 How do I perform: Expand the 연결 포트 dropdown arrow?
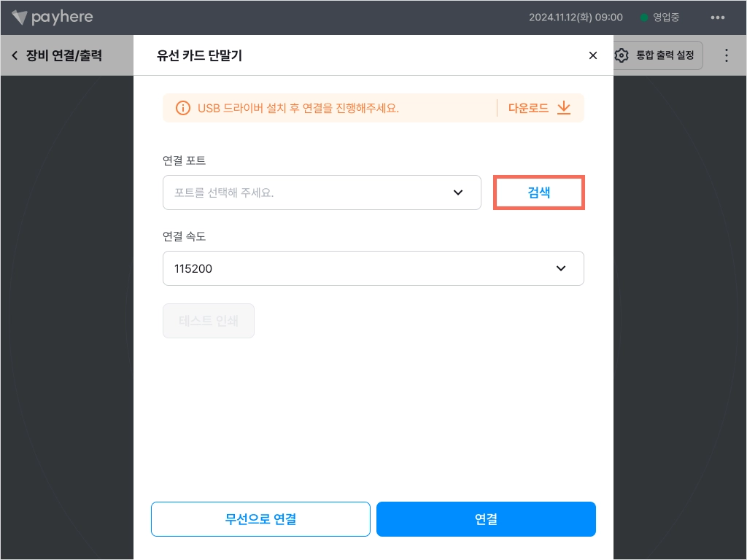pyautogui.click(x=458, y=192)
